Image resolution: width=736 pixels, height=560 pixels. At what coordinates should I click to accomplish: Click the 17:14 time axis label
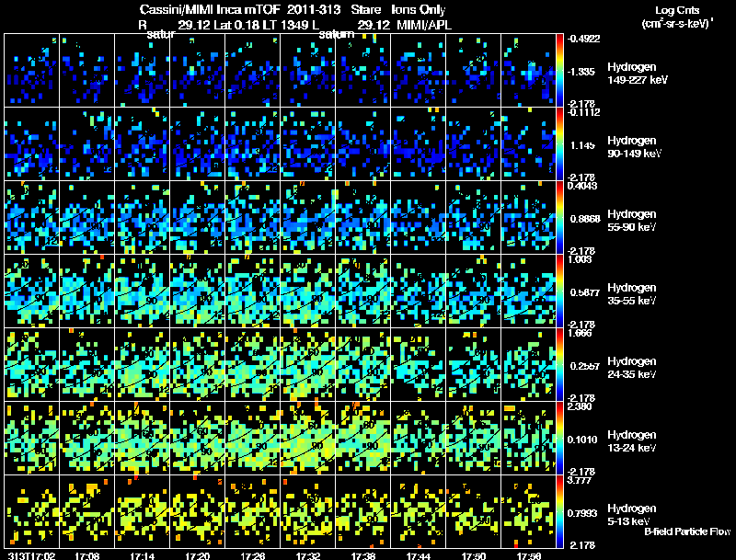click(x=143, y=555)
